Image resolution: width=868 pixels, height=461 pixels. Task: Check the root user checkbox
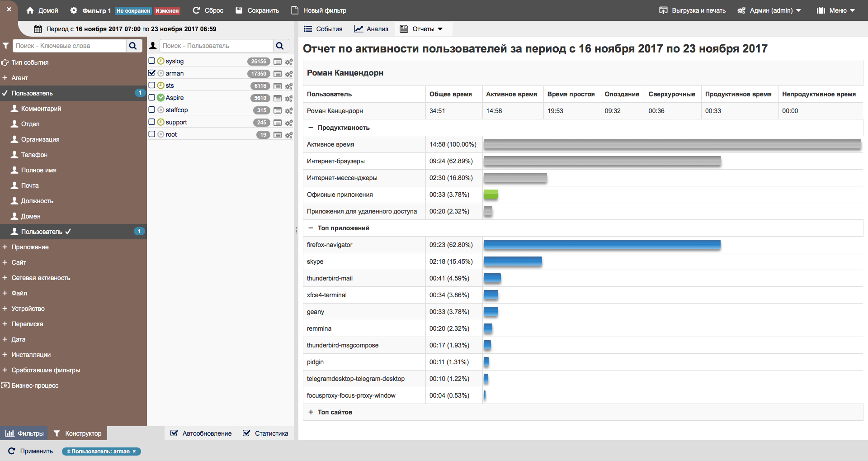152,134
